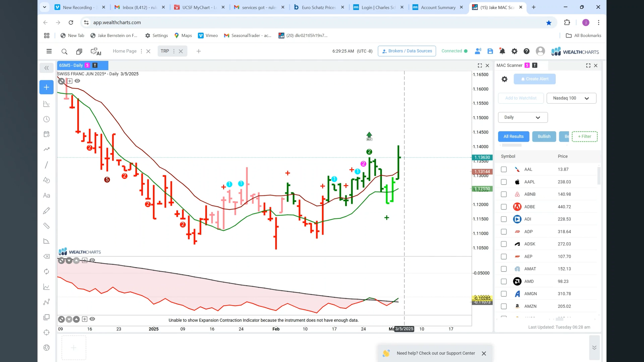Switch to TRP workspace tab
Screen dimensions: 644x362
(165, 51)
